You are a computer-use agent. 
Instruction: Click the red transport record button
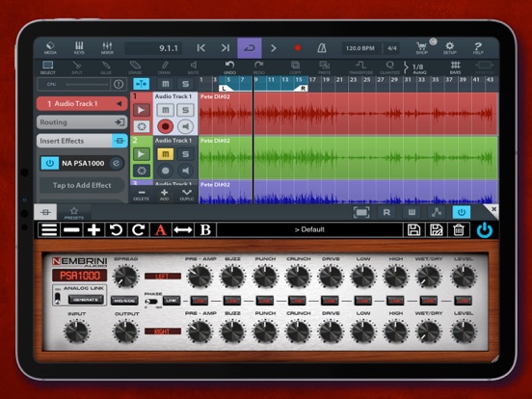pos(298,48)
